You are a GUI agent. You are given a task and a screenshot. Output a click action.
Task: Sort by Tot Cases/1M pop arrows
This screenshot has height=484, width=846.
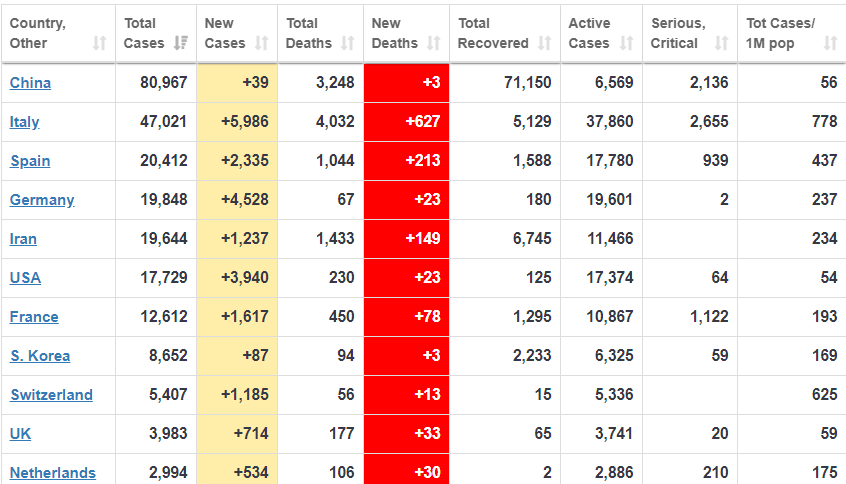pyautogui.click(x=830, y=43)
